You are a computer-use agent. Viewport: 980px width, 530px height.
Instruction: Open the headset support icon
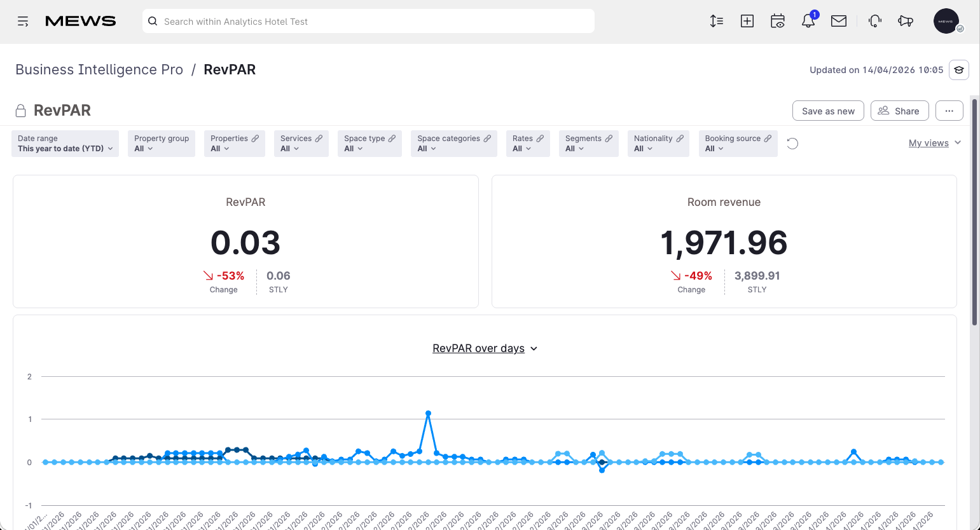pos(875,21)
